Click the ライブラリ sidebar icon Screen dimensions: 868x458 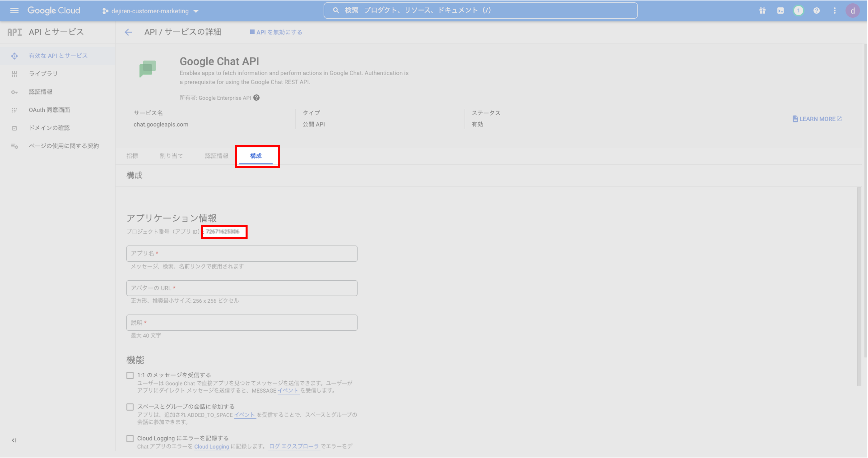point(14,74)
